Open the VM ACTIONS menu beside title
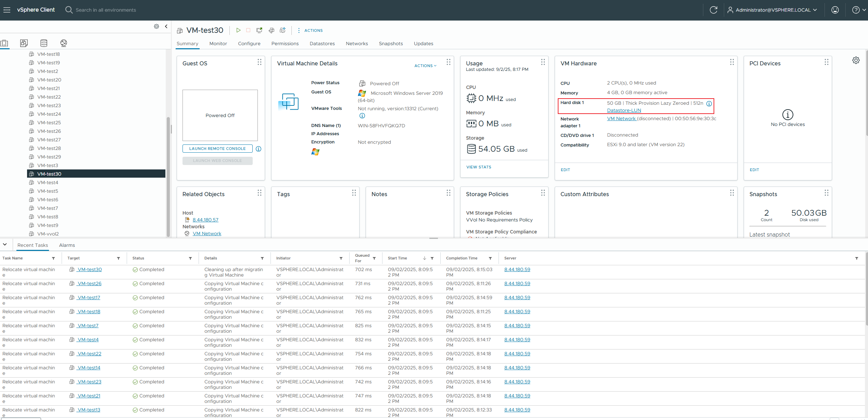The image size is (868, 420). (x=310, y=30)
